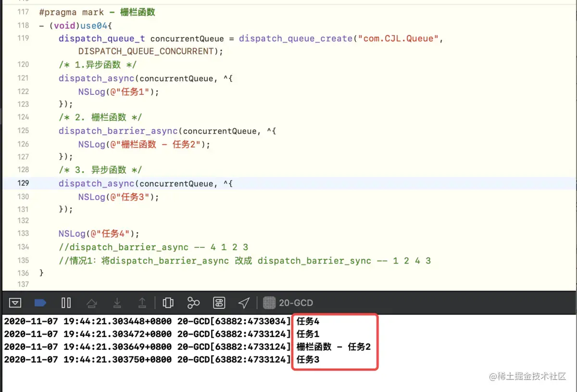Screen dimensions: 577x392
Task: Click the Step Out debug icon
Action: [142, 303]
